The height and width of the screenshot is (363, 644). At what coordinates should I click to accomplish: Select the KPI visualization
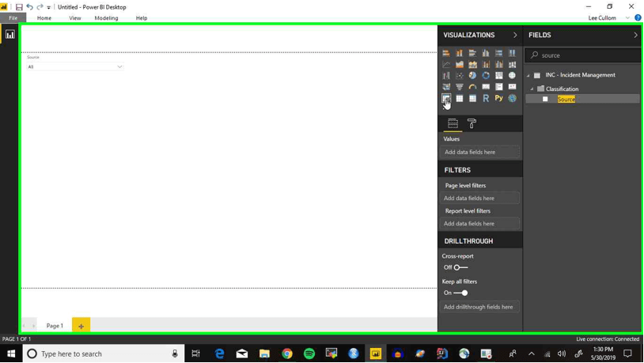click(x=512, y=87)
